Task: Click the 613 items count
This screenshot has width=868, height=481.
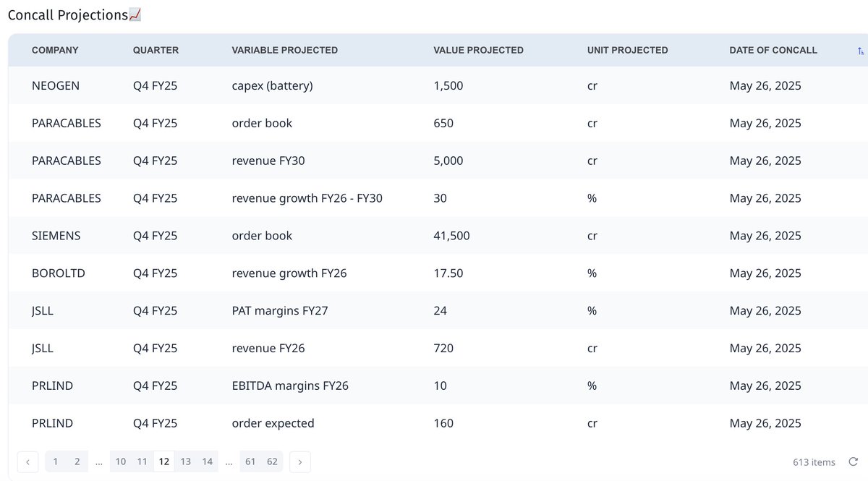Action: (814, 462)
